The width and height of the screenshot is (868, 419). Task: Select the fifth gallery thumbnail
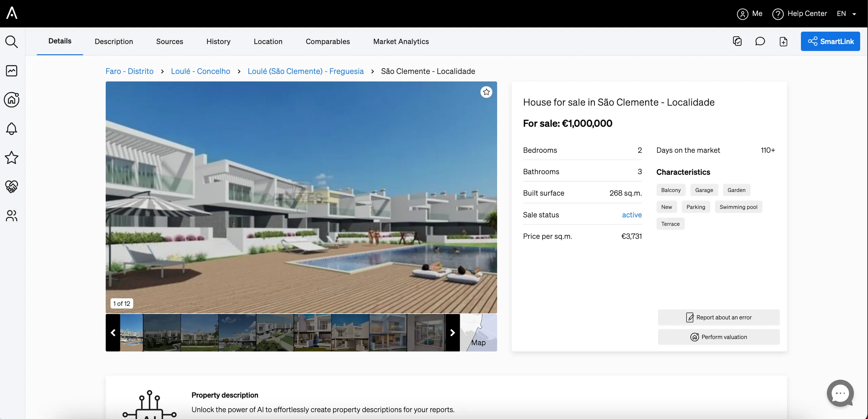(275, 333)
